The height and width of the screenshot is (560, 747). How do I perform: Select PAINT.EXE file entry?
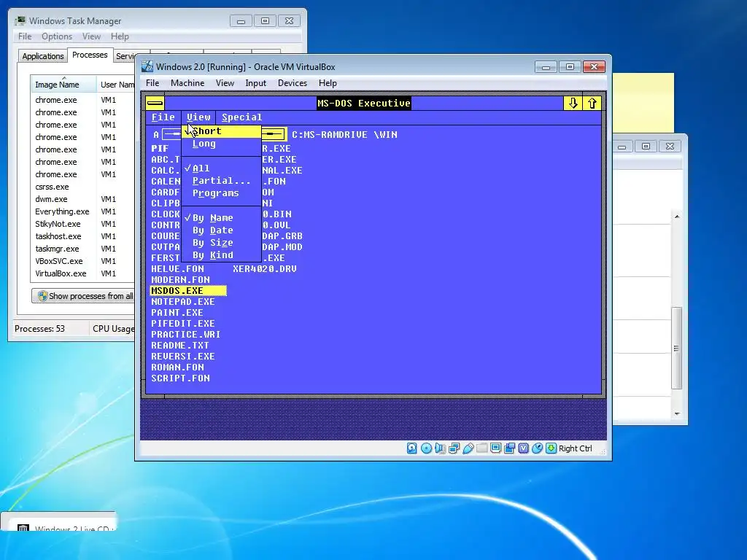point(177,312)
